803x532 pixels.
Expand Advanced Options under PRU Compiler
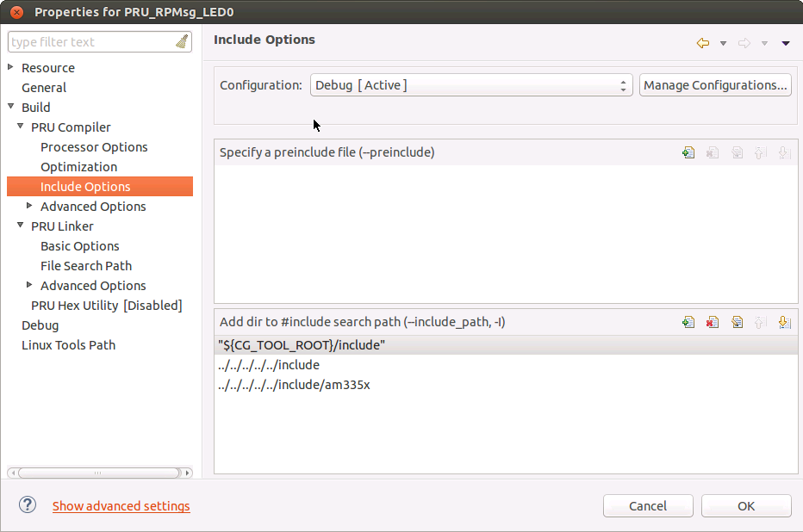(x=28, y=206)
